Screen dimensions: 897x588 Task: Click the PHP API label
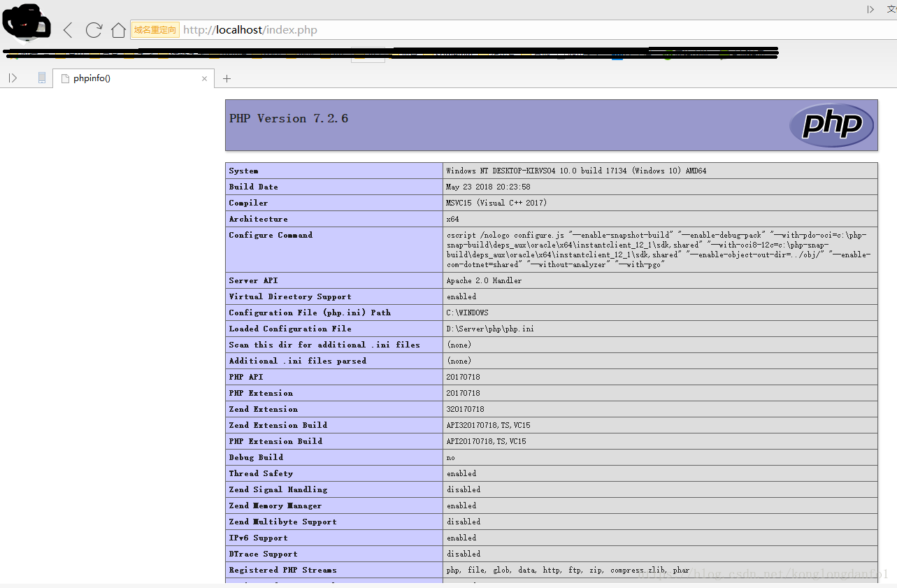246,377
